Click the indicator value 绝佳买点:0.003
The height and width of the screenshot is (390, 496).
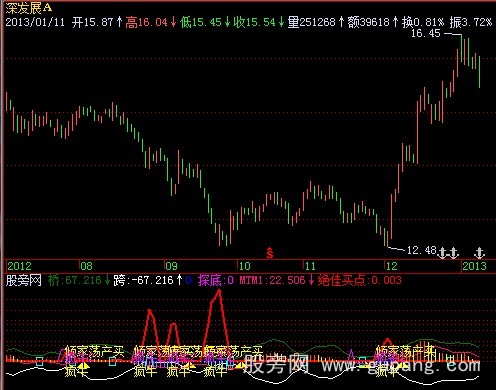[359, 280]
